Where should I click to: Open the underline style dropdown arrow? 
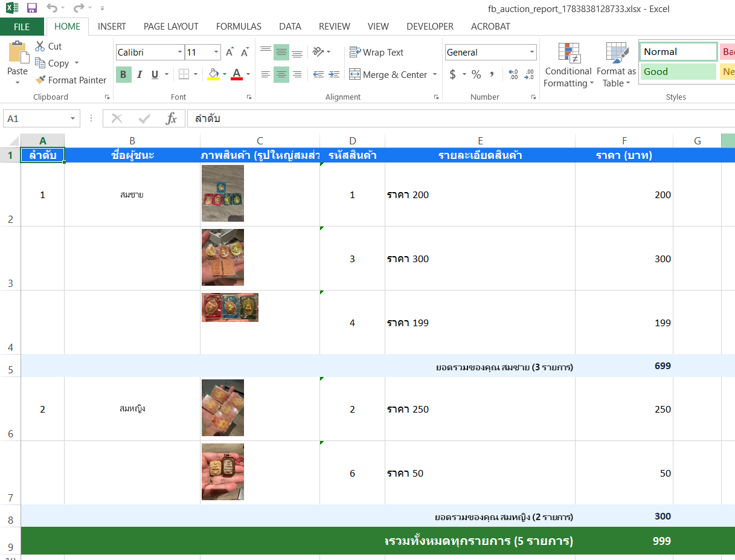166,74
